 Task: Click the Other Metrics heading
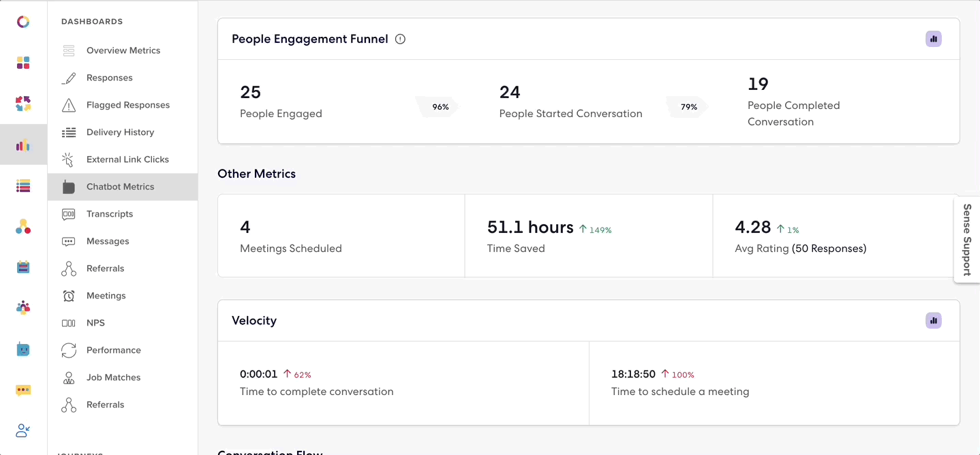(x=256, y=174)
